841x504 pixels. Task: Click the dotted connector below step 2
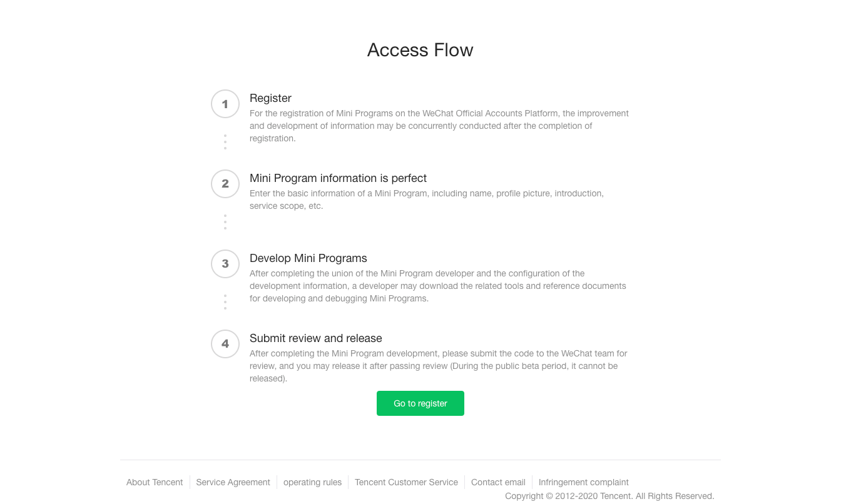(x=225, y=222)
